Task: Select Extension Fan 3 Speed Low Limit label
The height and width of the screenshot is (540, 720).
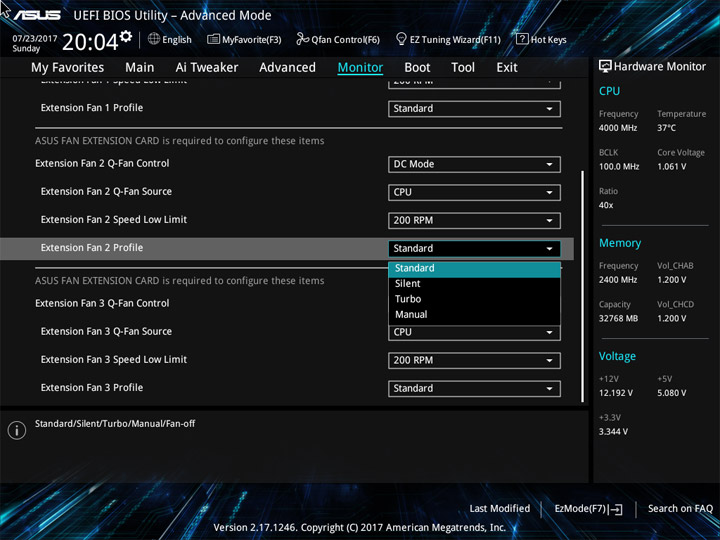Action: [114, 360]
